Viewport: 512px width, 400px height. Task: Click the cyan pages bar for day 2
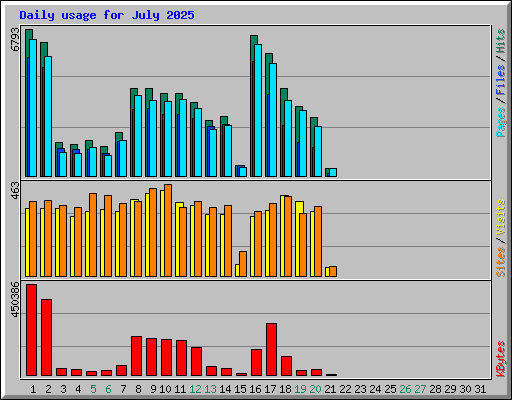48,117
